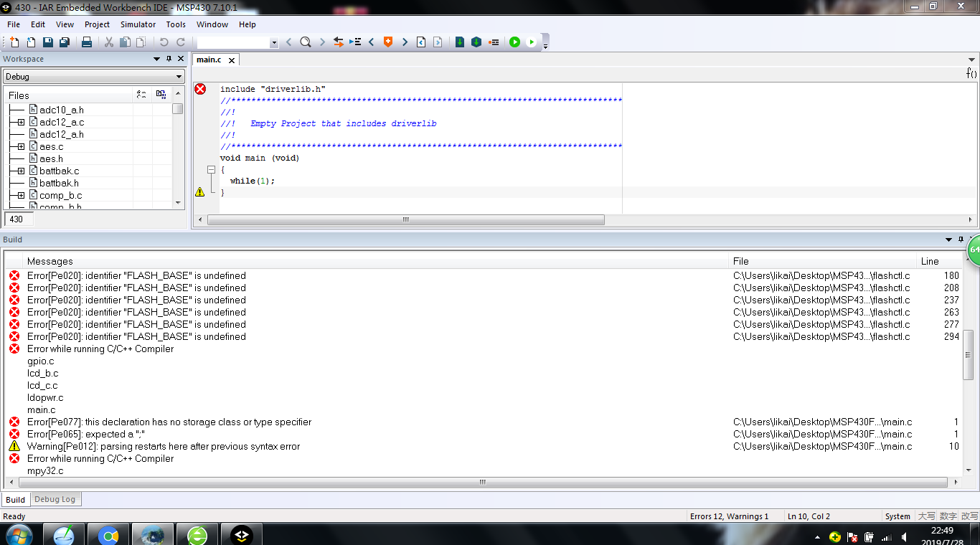Click the Line column header in Build
980x545 pixels.
(x=940, y=261)
